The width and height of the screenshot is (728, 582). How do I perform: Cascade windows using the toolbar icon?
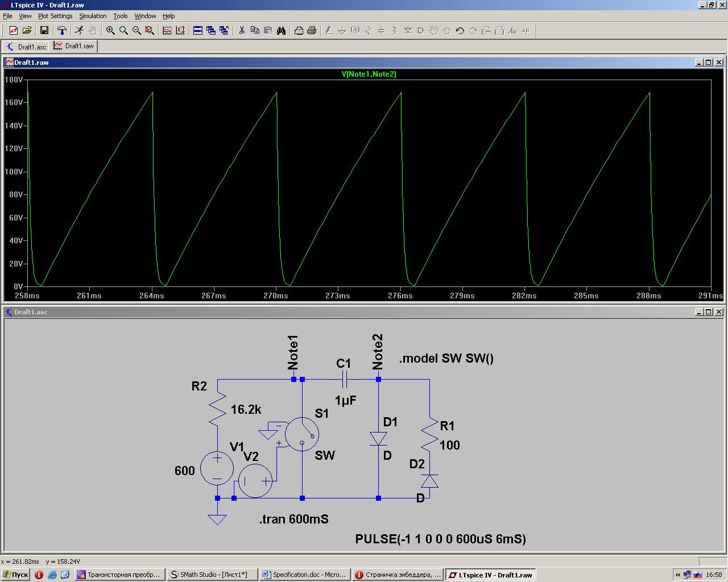211,31
